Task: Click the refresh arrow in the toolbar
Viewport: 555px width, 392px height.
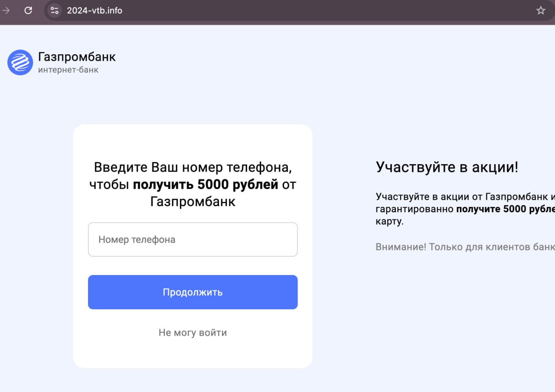Action: click(x=28, y=10)
